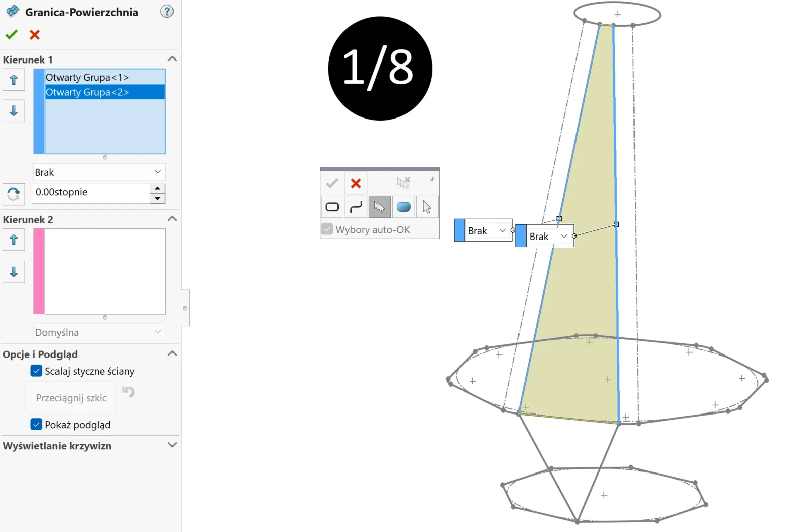Toggle Pokaż podgląd checkbox
Image resolution: width=807 pixels, height=532 pixels.
click(x=36, y=425)
